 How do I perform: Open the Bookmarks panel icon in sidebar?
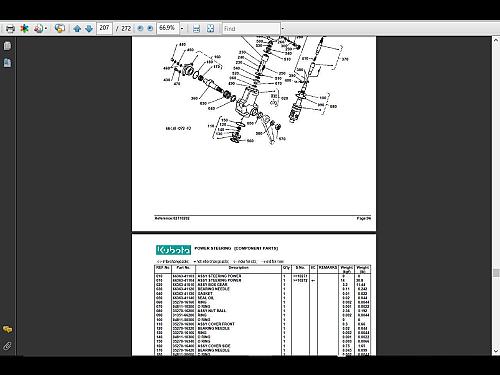click(x=7, y=63)
